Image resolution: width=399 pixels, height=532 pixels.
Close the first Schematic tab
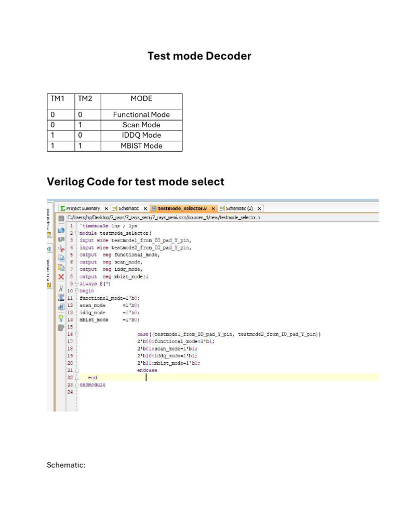point(145,209)
